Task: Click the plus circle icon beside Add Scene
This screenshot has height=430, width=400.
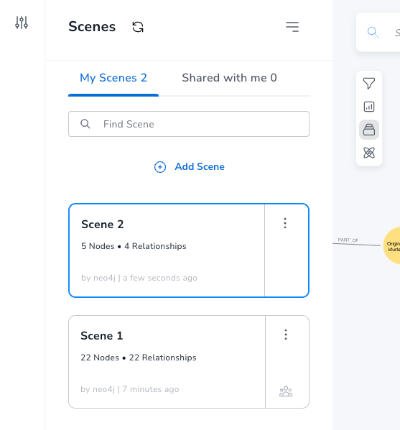Action: (x=160, y=167)
